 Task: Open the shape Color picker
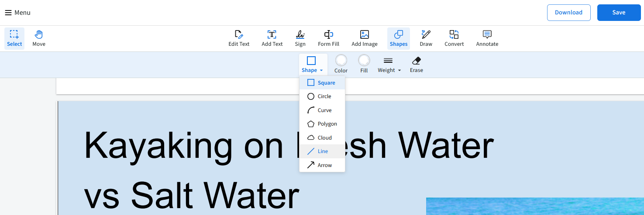341,65
